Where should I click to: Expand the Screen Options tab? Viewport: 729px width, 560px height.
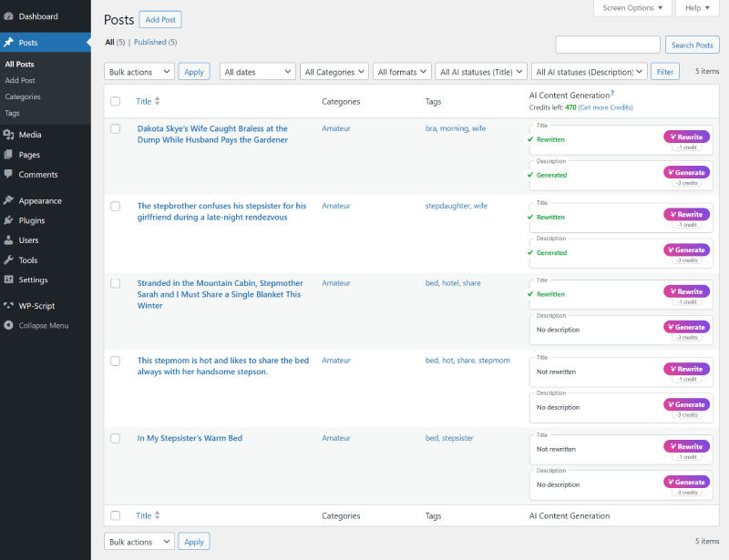tap(634, 8)
